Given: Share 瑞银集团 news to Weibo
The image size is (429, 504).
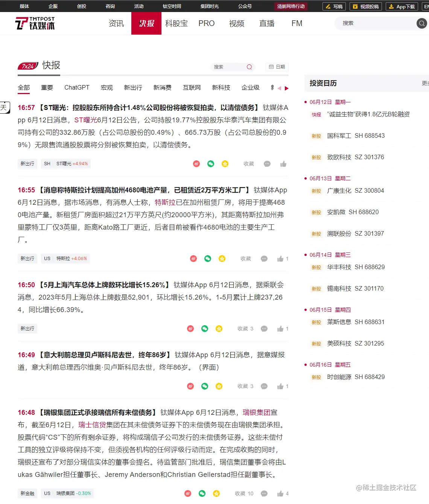Looking at the screenshot, I should pyautogui.click(x=188, y=493).
